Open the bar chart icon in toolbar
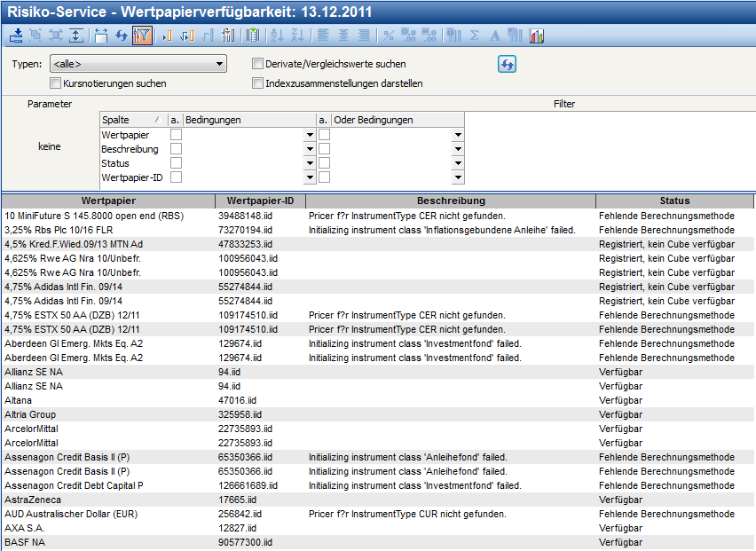The height and width of the screenshot is (551, 756). 537,36
